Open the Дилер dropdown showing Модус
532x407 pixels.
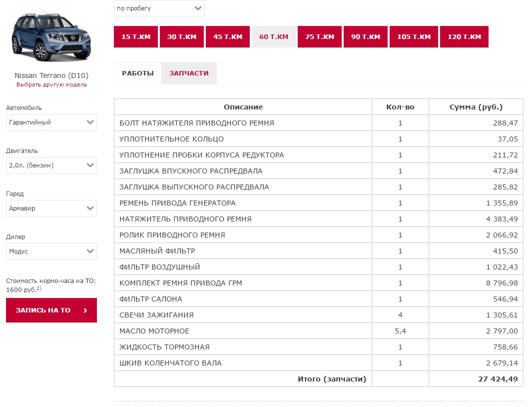[x=51, y=251]
